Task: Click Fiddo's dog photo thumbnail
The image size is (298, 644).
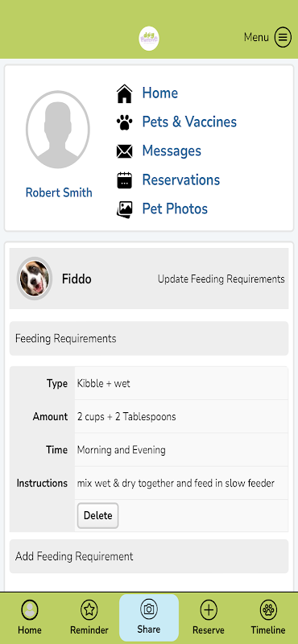Action: point(35,279)
